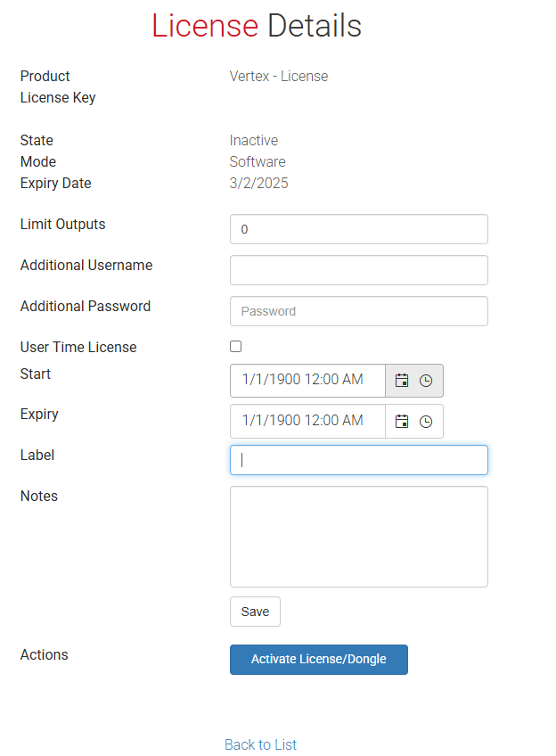Open the Start date calendar picker
This screenshot has width=556, height=756.
click(402, 380)
